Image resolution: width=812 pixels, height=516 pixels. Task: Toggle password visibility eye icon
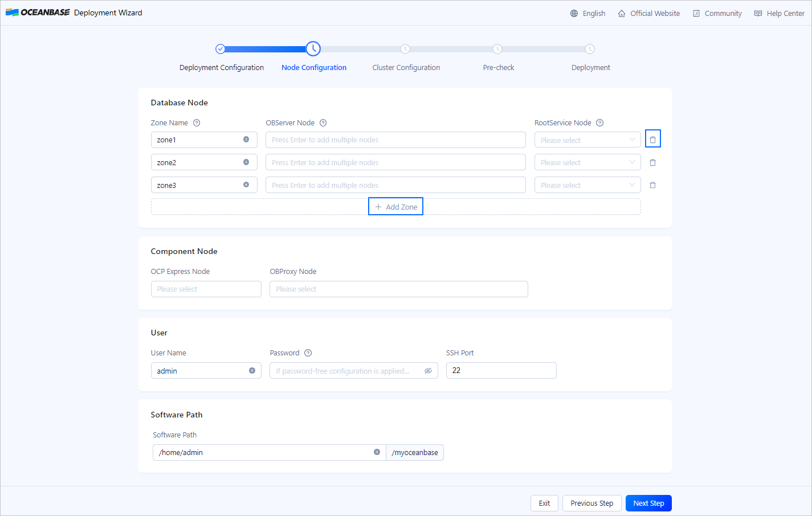click(x=428, y=371)
